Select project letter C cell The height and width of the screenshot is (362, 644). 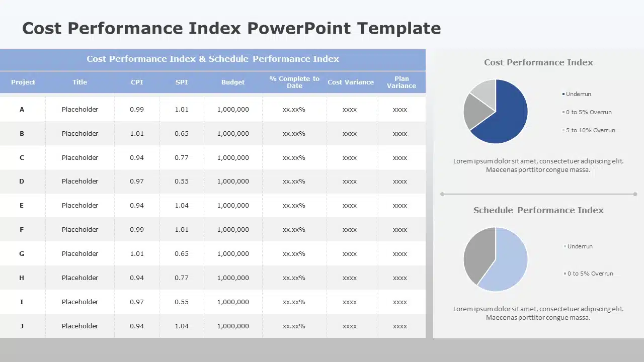click(x=22, y=157)
